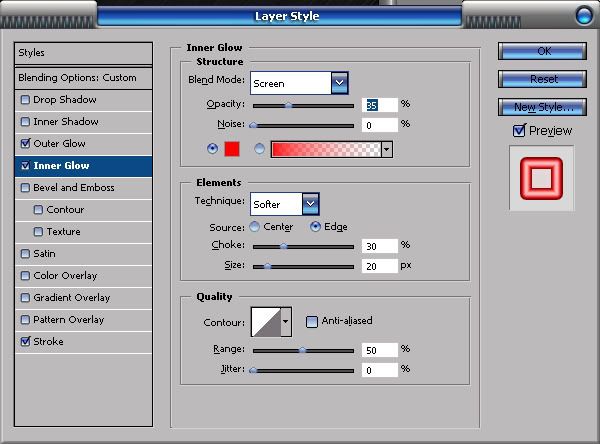This screenshot has width=600, height=444.
Task: Choose Edge as glow source
Action: click(x=315, y=227)
